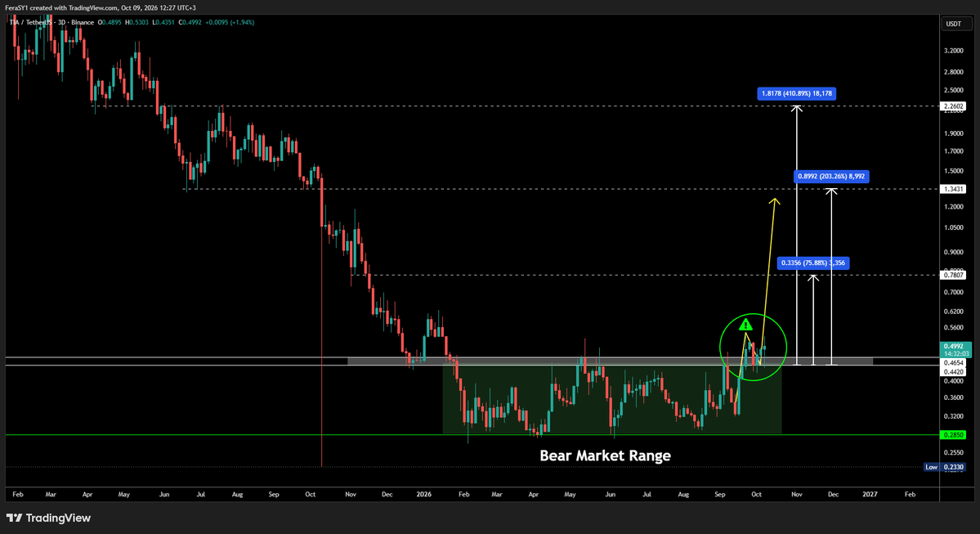Click the H0.5303 high value
The width and height of the screenshot is (980, 534).
pos(136,23)
